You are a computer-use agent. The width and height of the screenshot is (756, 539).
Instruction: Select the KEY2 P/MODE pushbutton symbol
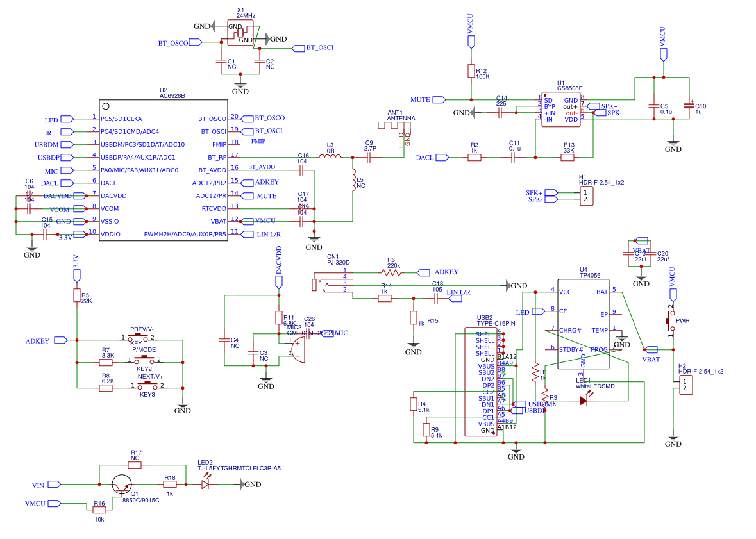tap(144, 359)
